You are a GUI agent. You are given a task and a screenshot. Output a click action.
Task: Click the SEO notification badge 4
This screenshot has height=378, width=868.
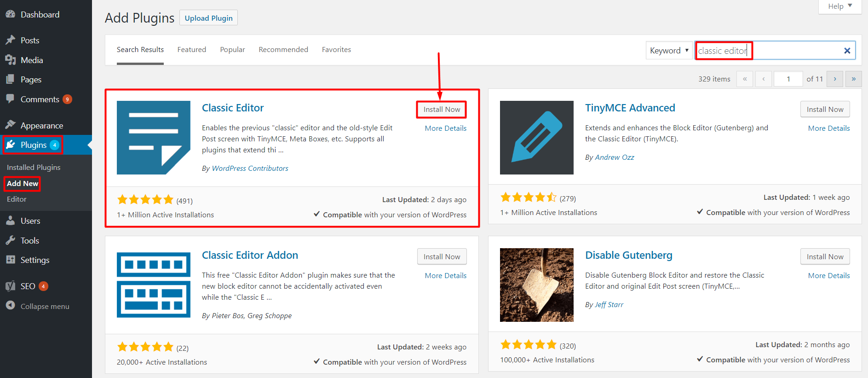[x=43, y=286]
